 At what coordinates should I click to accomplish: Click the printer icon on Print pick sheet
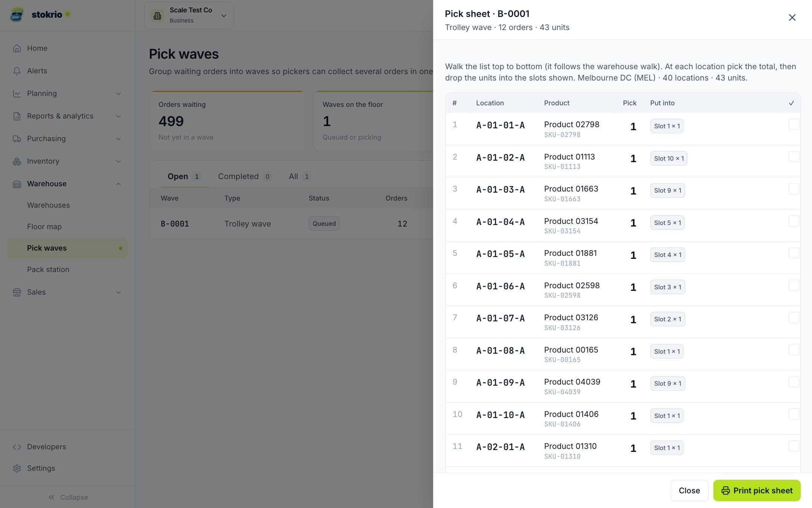pos(726,490)
